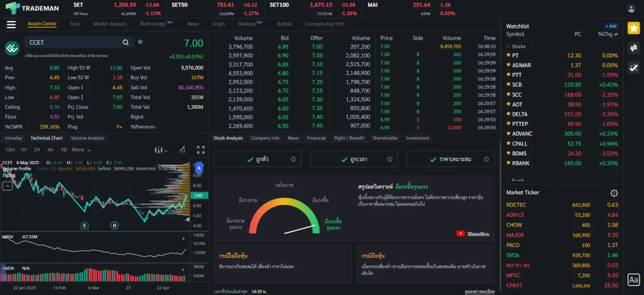The image size is (644, 295).
Task: Click the Add button in Watchlist
Action: click(611, 26)
